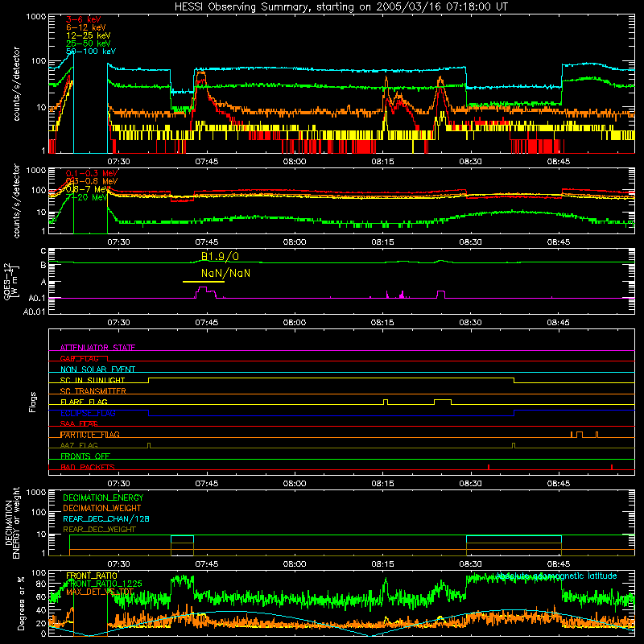Image resolution: width=644 pixels, height=644 pixels.
Task: Select the SAA_FLAG label
Action: [x=79, y=424]
